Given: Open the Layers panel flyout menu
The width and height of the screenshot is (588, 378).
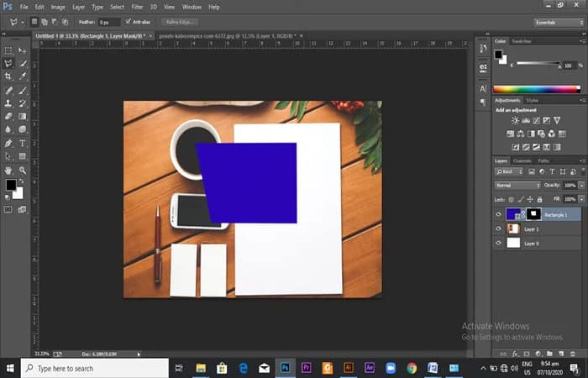Looking at the screenshot, I should [x=582, y=160].
